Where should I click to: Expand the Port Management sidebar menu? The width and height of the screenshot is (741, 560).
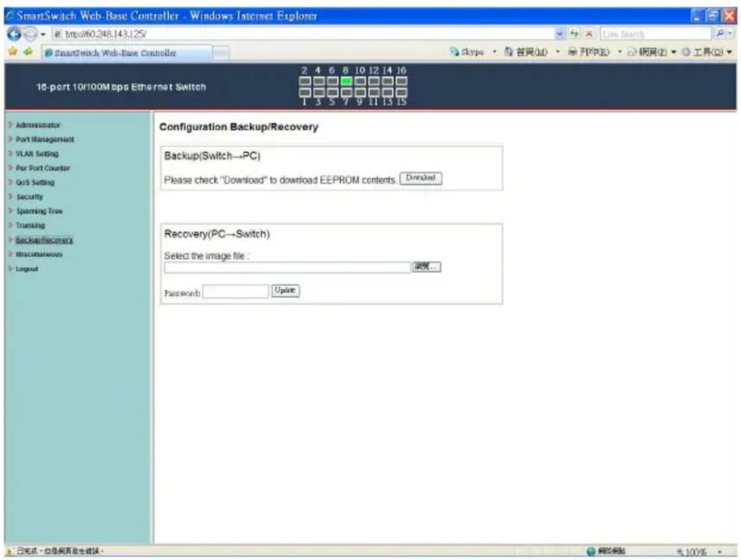[45, 139]
